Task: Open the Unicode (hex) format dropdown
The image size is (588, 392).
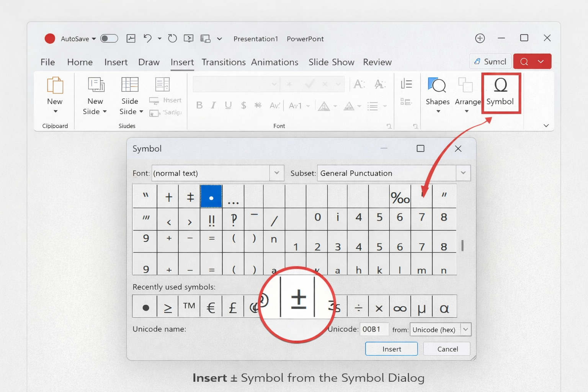Action: (x=465, y=329)
